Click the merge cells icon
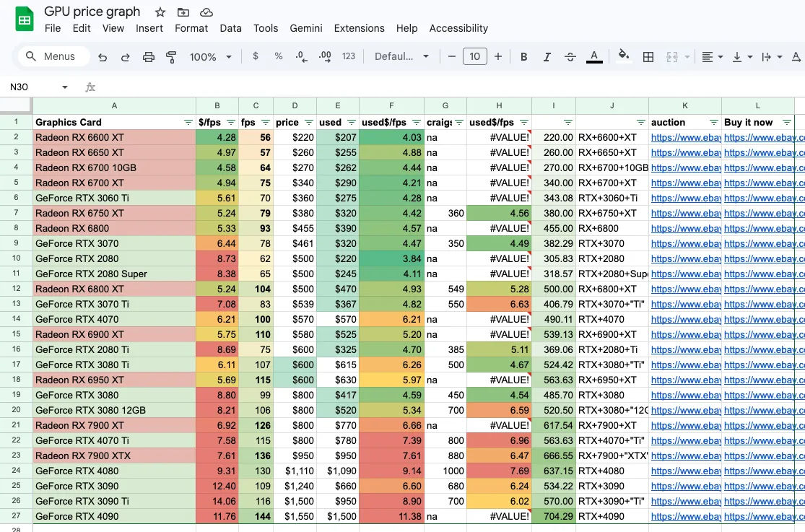Viewport: 805px width, 532px height. (x=672, y=57)
